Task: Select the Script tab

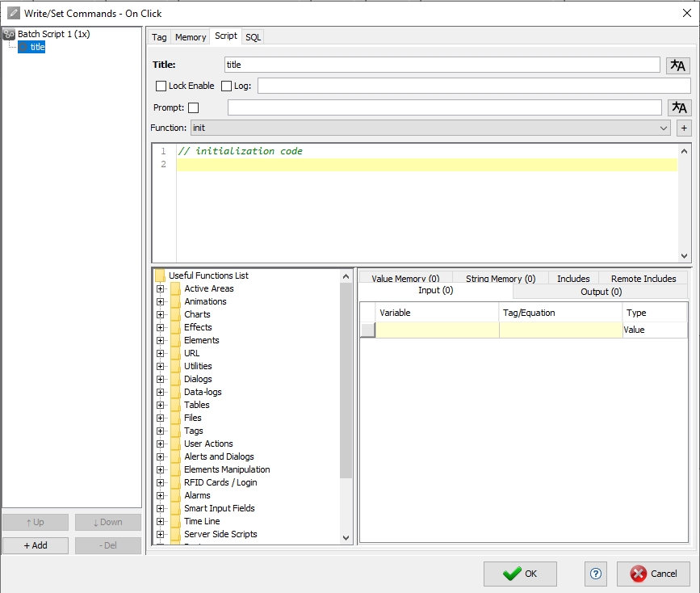Action: pos(226,36)
